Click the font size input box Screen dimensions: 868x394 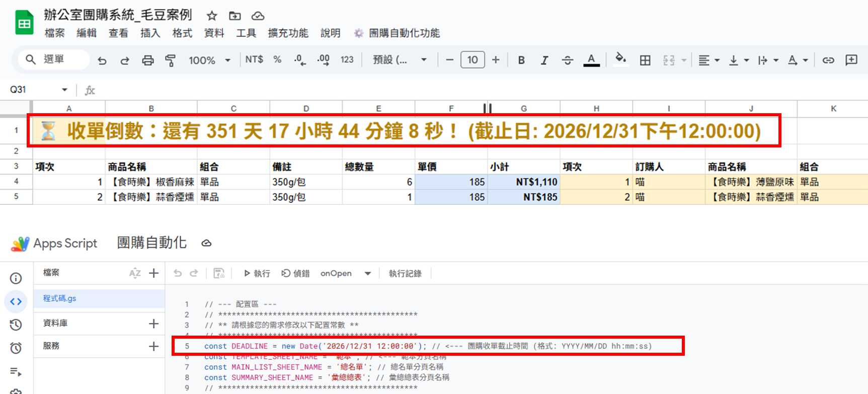click(472, 60)
